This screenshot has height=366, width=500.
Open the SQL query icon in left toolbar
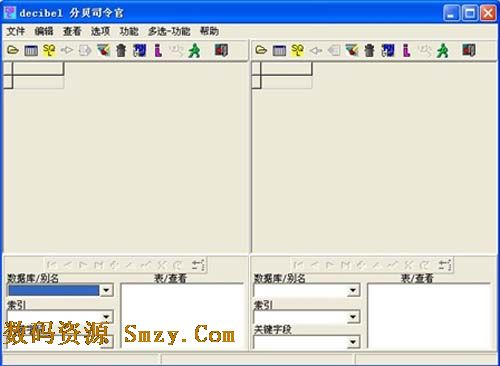49,50
